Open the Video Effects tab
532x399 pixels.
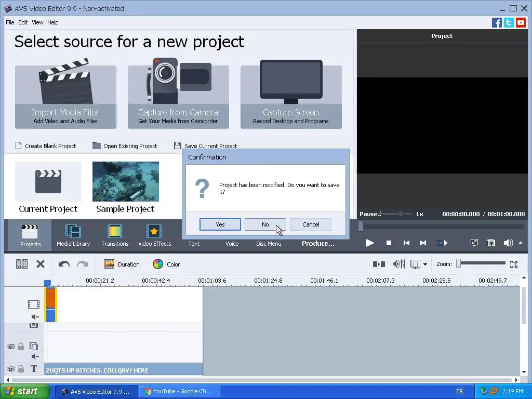(x=155, y=235)
